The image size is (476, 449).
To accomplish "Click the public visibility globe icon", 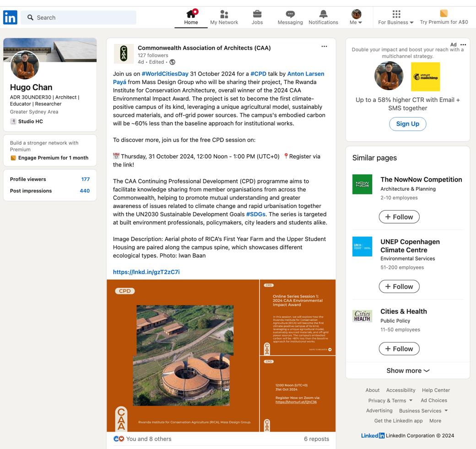I will click(172, 62).
